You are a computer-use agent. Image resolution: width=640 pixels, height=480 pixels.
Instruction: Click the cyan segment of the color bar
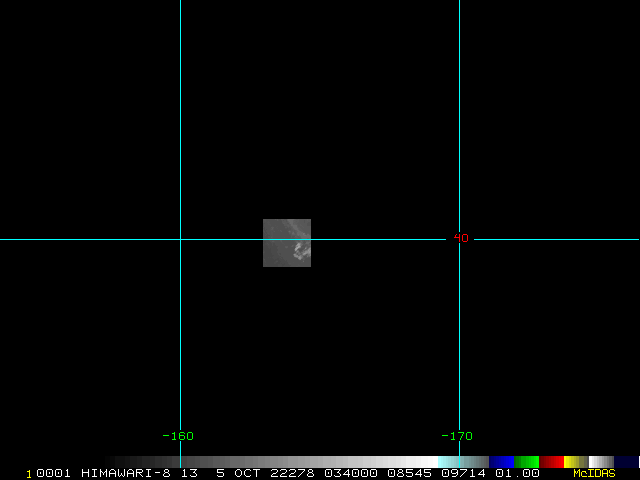(450, 462)
